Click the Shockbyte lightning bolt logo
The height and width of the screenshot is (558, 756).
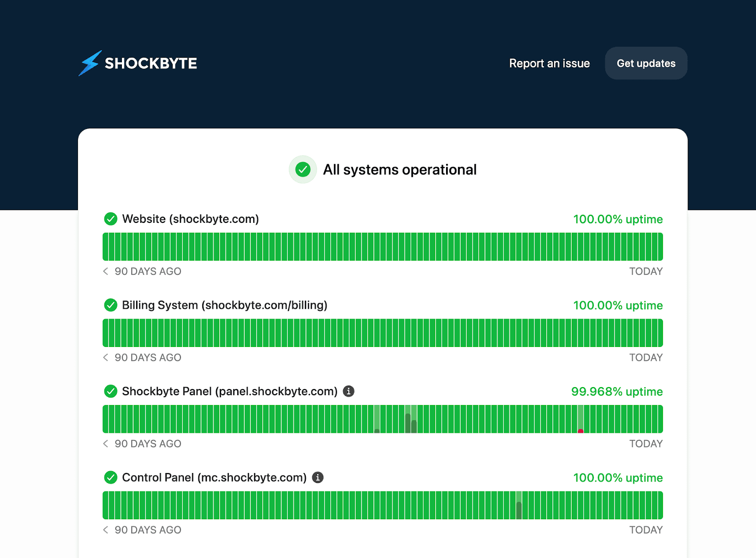(x=90, y=63)
